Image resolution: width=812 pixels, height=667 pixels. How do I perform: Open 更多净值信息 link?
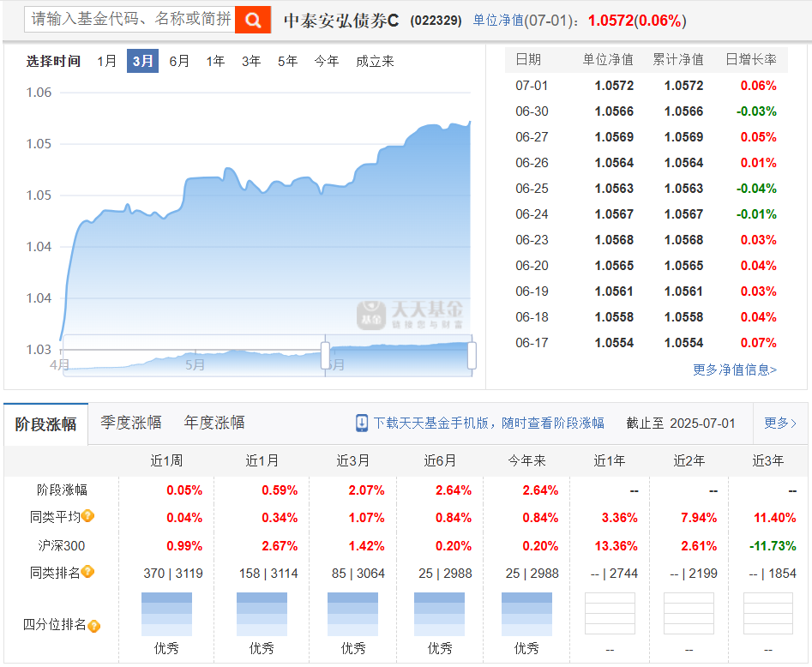coord(734,370)
